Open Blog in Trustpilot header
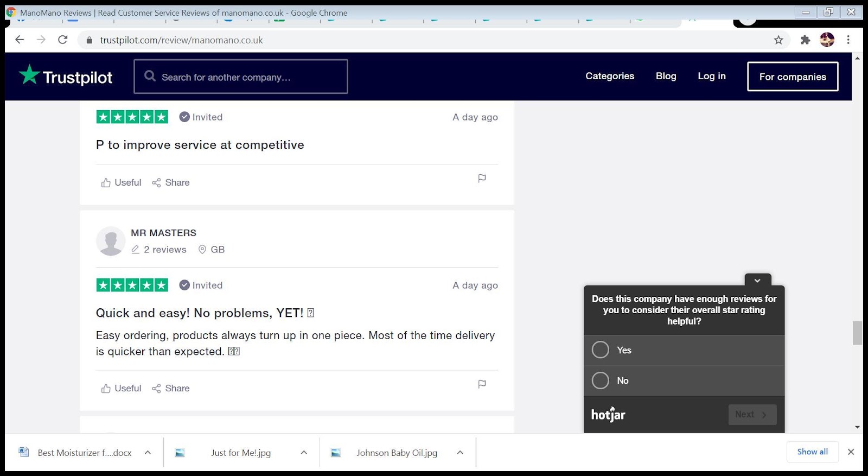Screen dimensions: 868x476 click(x=666, y=76)
